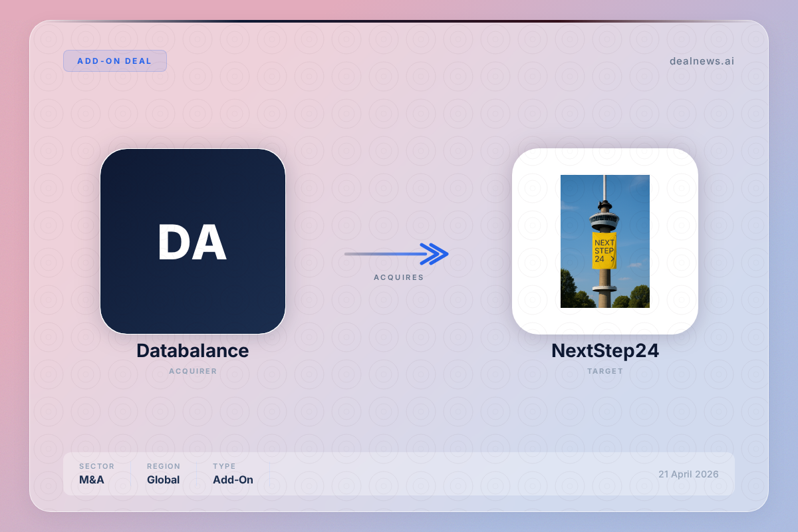Viewport: 798px width, 532px height.
Task: Click the white letters DA in the logo
Action: click(192, 243)
